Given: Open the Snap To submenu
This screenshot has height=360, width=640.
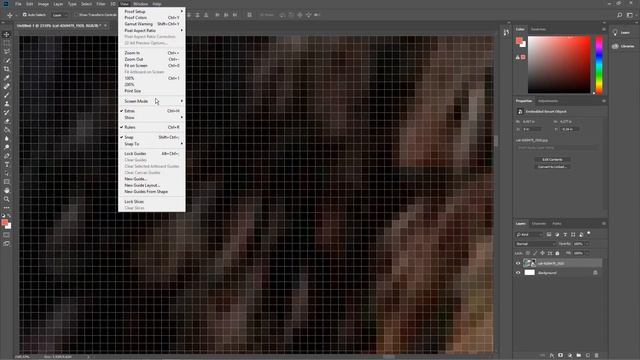Looking at the screenshot, I should tap(151, 144).
